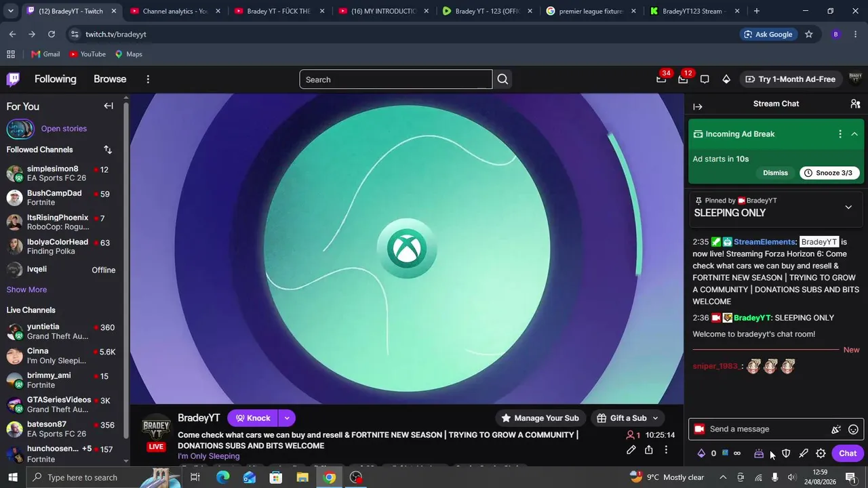Reload the page

(52, 35)
